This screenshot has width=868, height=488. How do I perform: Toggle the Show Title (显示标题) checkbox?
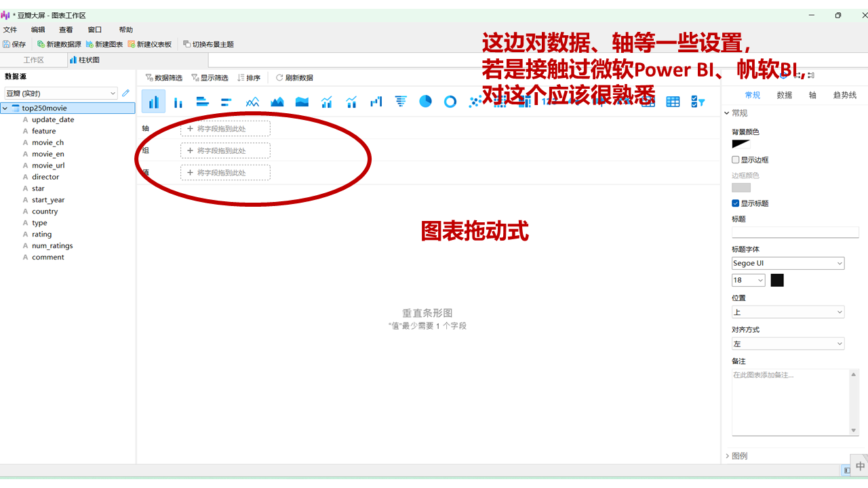(x=736, y=203)
